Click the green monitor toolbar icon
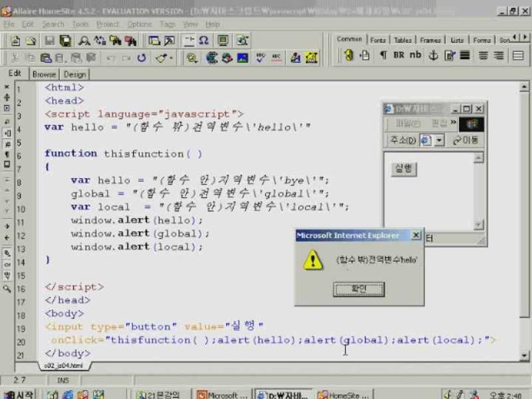 point(223,41)
